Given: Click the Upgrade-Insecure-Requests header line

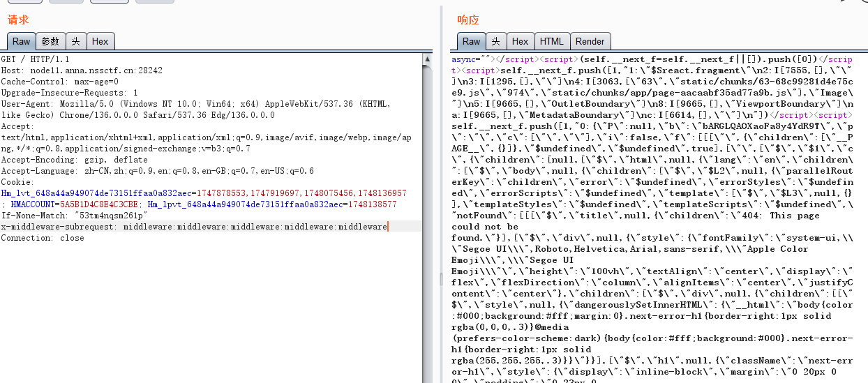Looking at the screenshot, I should click(x=70, y=93).
